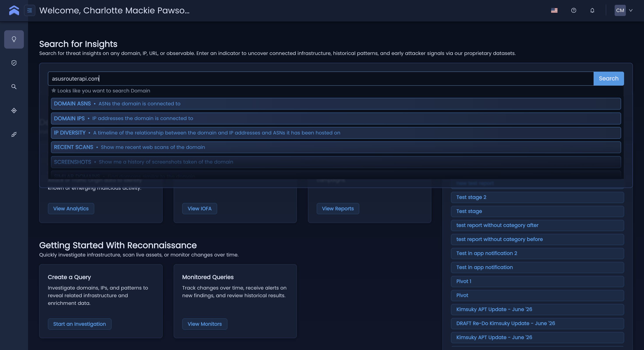
Task: Open the crosshair target sidebar icon
Action: (14, 111)
